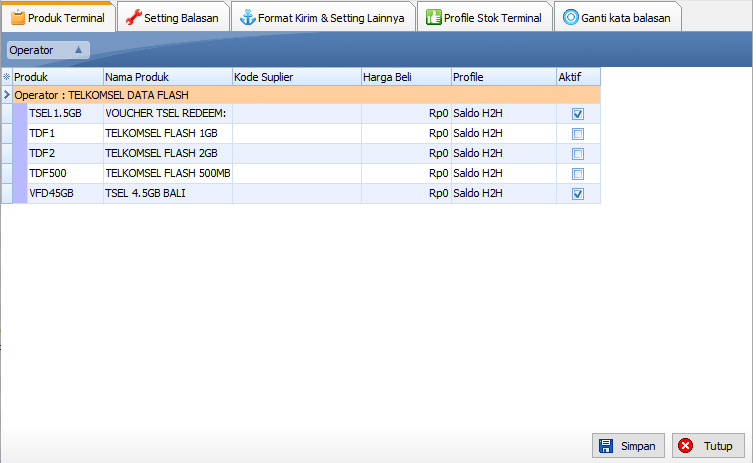Screen dimensions: 756x463
Task: Click the Simpan button
Action: 628,446
